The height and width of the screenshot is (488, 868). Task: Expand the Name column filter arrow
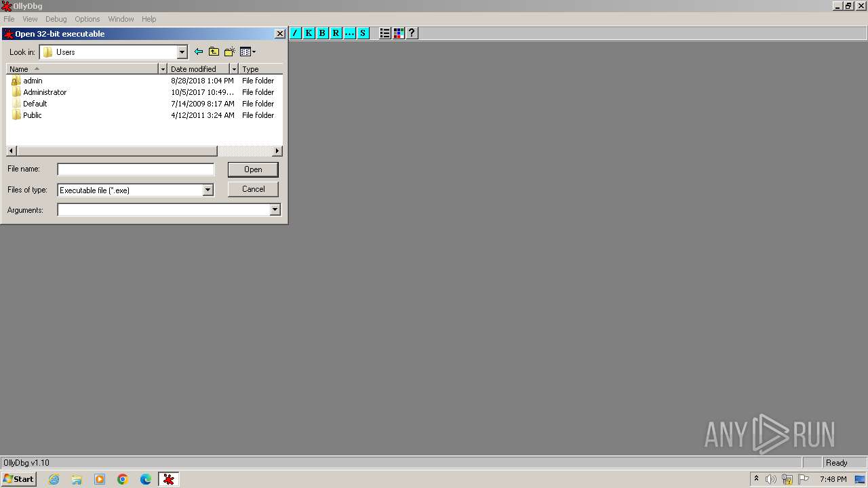coord(163,69)
